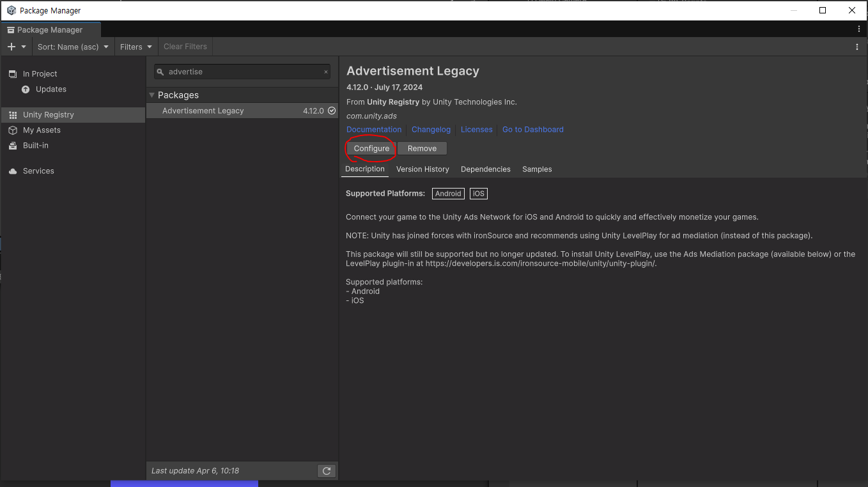The height and width of the screenshot is (487, 868).
Task: Clear the search text with x
Action: point(325,72)
